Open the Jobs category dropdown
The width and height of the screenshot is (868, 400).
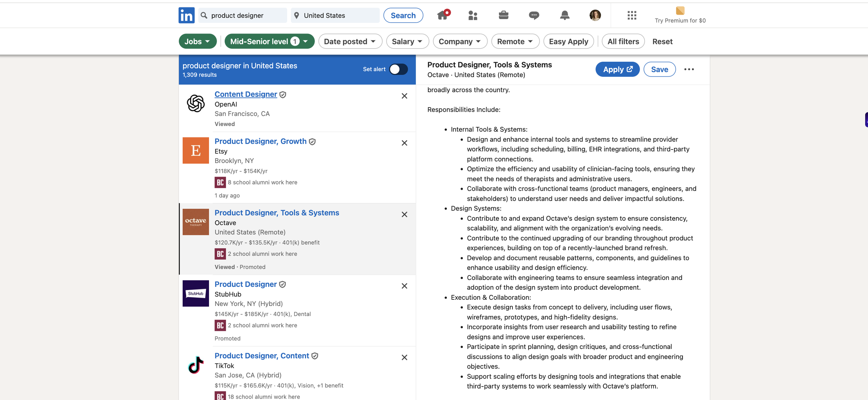point(197,42)
